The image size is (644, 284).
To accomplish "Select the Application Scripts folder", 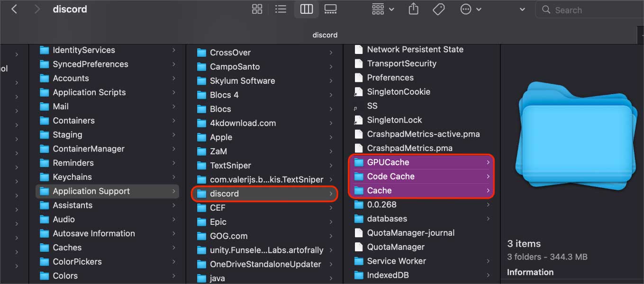I will point(107,92).
